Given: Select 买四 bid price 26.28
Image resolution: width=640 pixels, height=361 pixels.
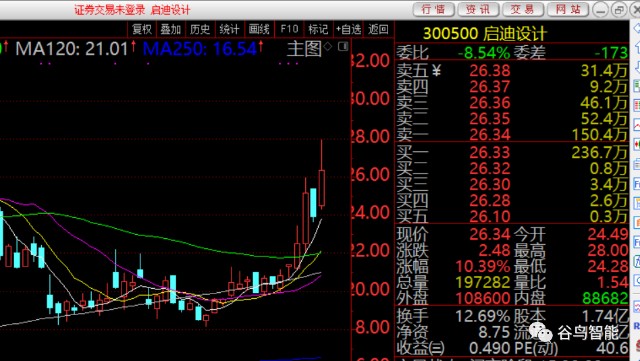Looking at the screenshot, I should (x=489, y=200).
